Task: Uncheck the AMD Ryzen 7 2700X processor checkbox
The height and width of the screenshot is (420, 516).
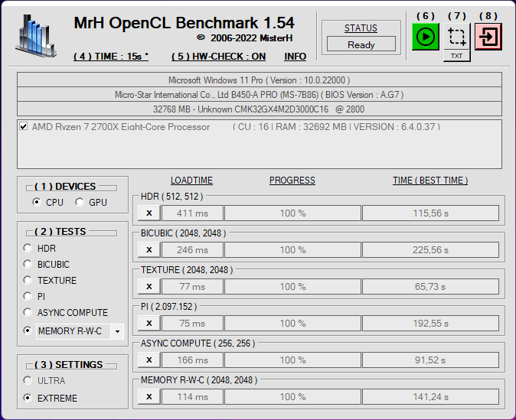Action: tap(24, 126)
